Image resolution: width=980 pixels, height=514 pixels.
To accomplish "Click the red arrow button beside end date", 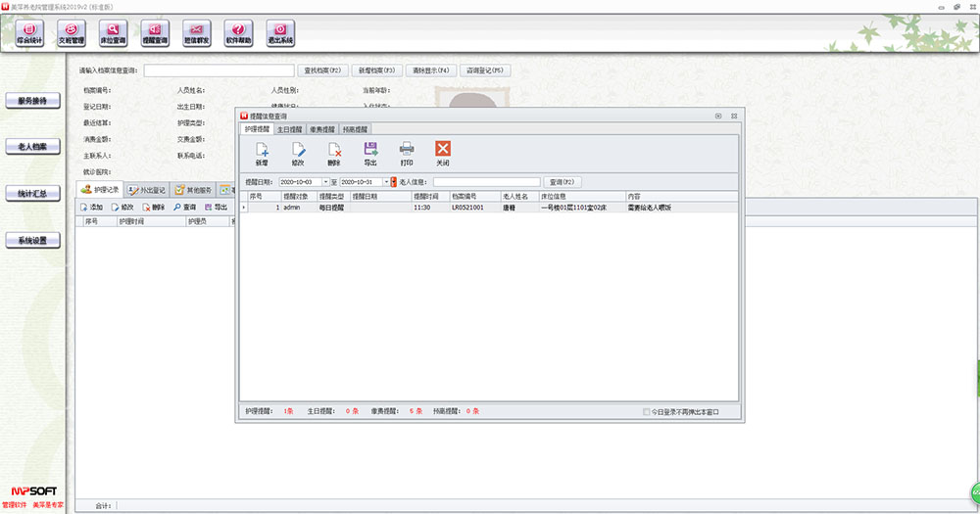I will coord(393,182).
